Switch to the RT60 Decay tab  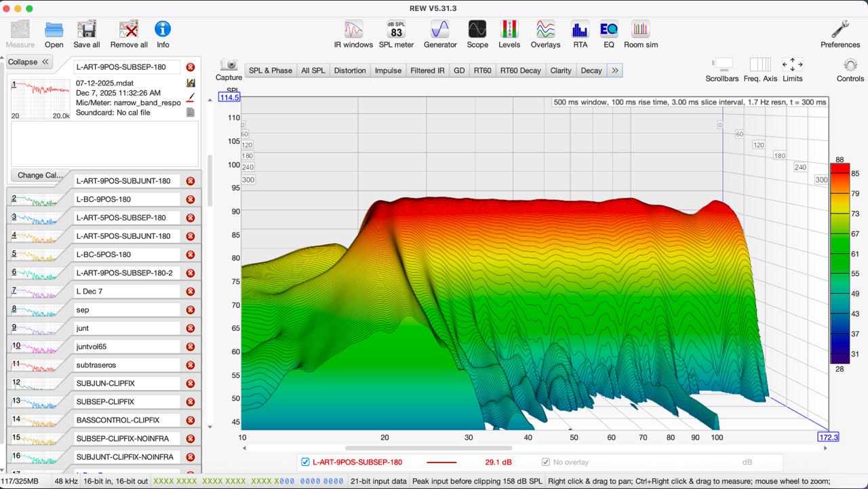tap(520, 71)
